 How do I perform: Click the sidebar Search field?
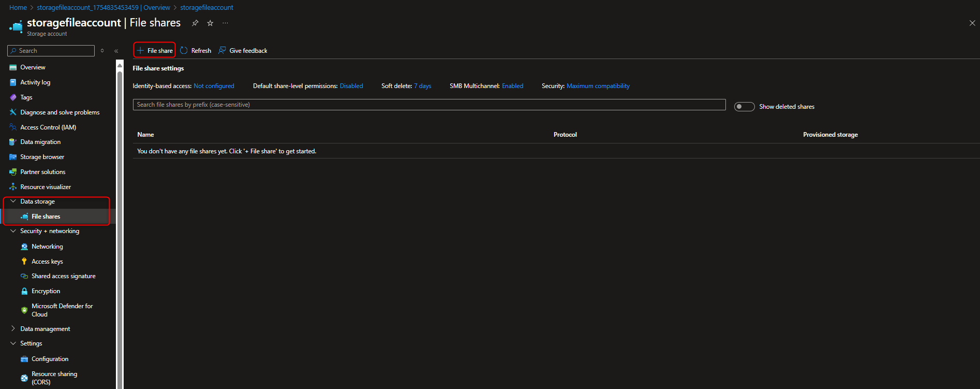51,51
